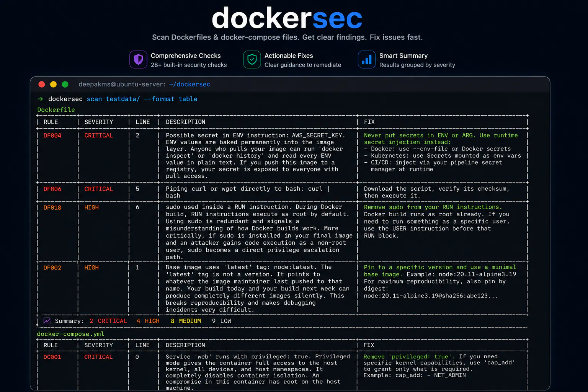Image resolution: width=588 pixels, height=392 pixels.
Task: Click '8 MEDIUM' in summary
Action: coord(186,321)
